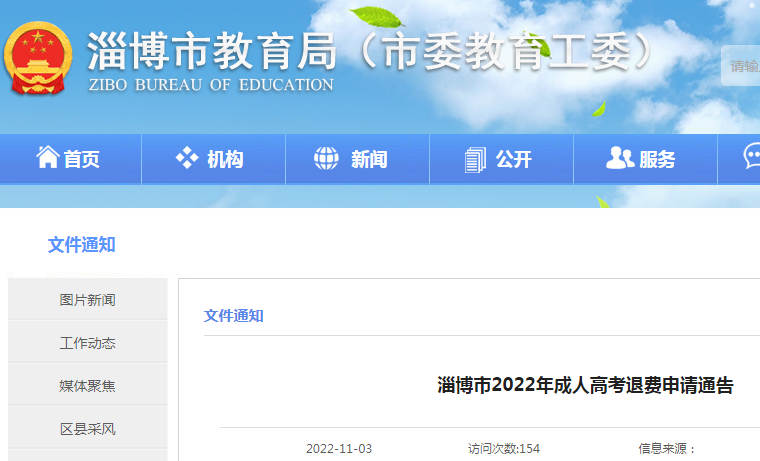
Task: Select 工作动态 in the left sidebar
Action: tap(87, 343)
